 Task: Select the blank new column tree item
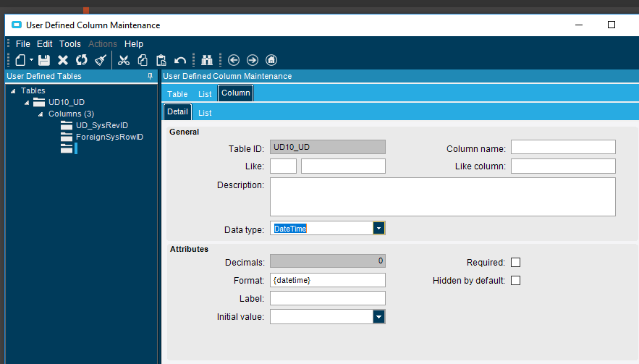coord(76,148)
